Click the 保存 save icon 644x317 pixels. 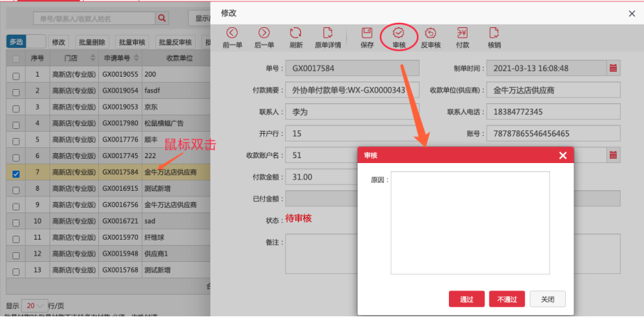point(367,33)
